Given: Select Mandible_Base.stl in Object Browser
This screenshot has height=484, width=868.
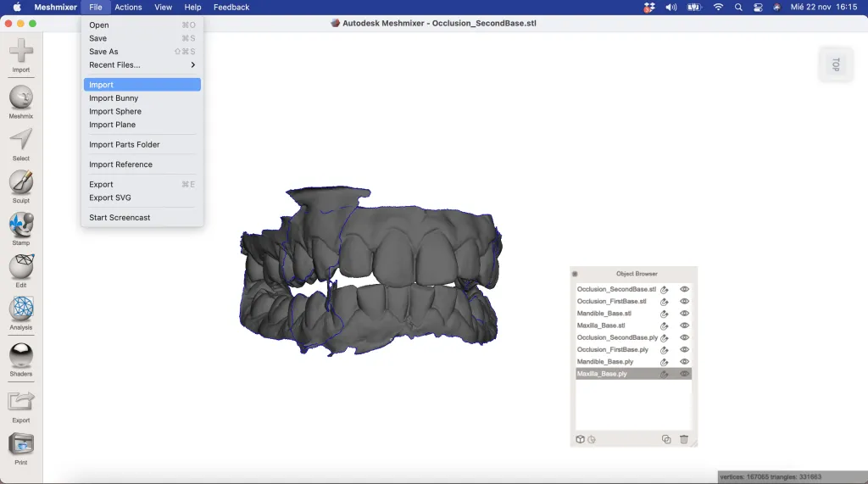Looking at the screenshot, I should click(604, 314).
